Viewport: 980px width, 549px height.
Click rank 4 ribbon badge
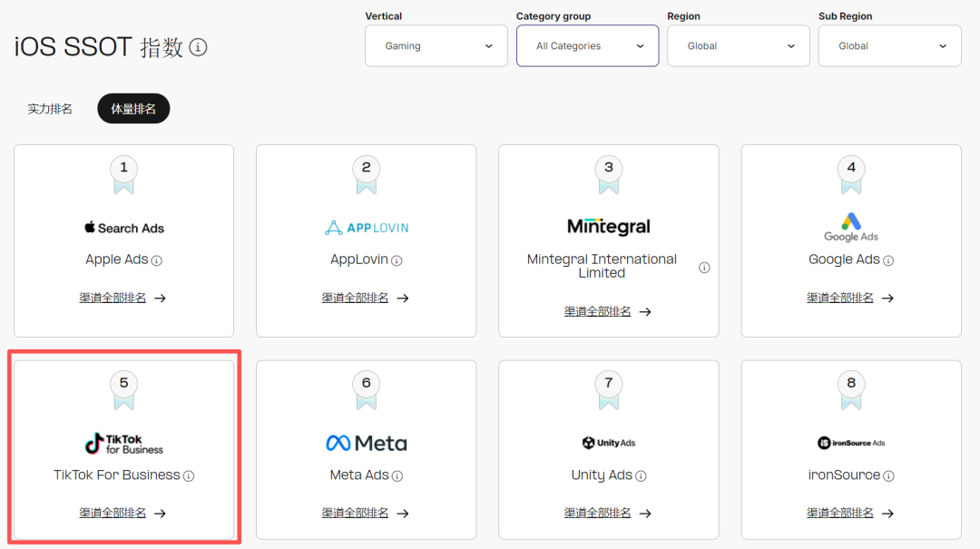click(851, 175)
